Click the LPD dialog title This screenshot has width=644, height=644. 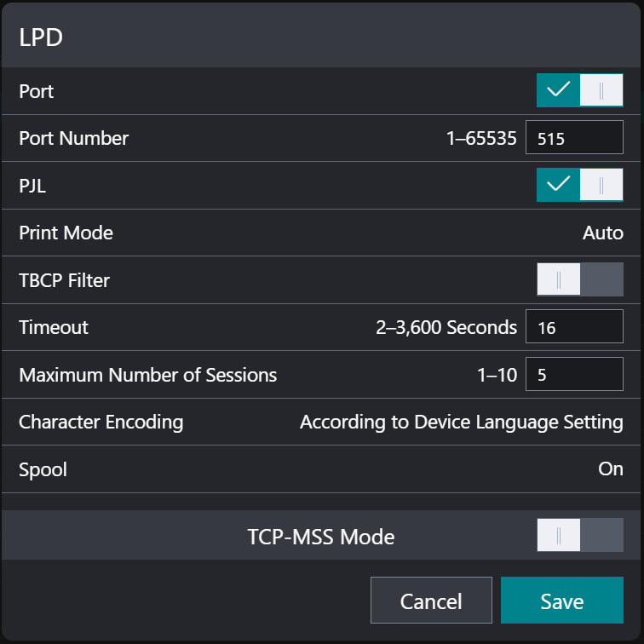tap(41, 37)
